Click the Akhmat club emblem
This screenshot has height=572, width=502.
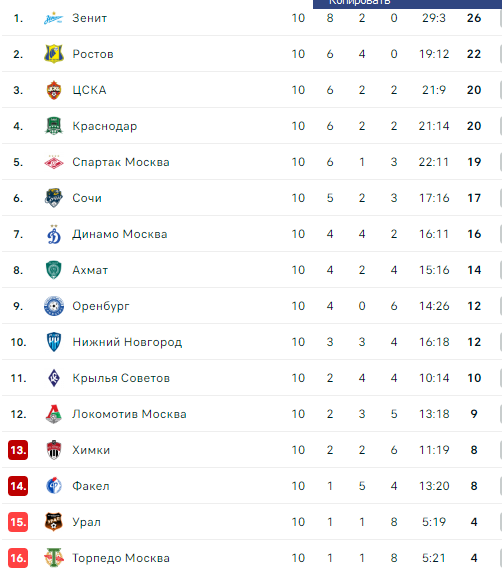coord(54,270)
